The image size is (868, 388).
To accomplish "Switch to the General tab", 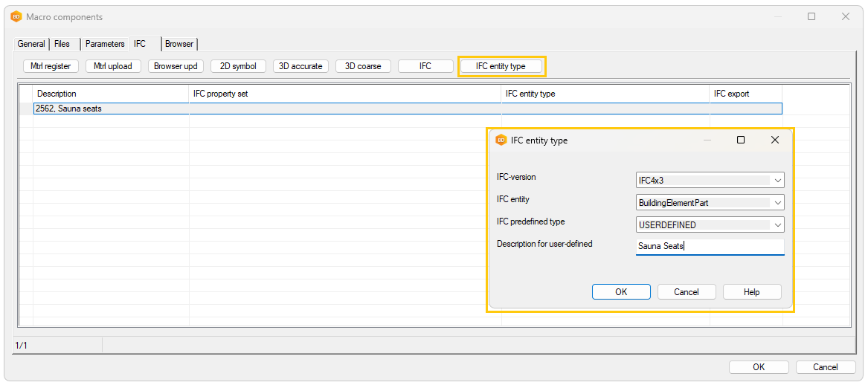I will coord(31,44).
